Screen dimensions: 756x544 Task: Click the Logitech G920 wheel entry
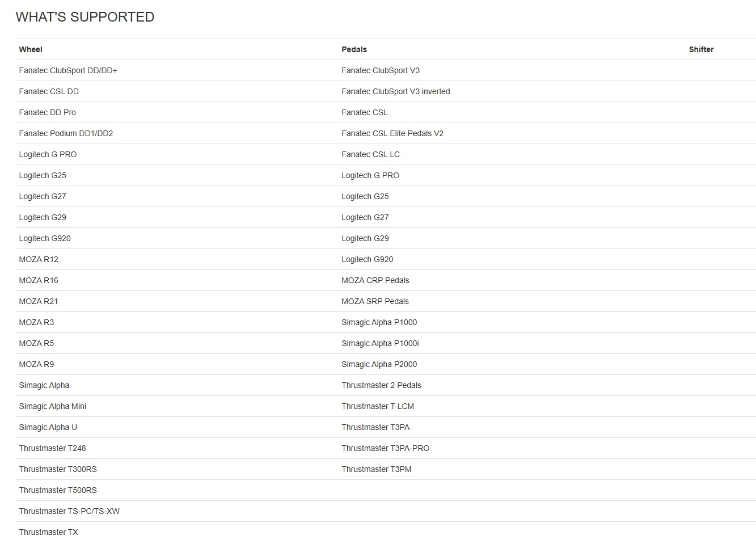45,238
